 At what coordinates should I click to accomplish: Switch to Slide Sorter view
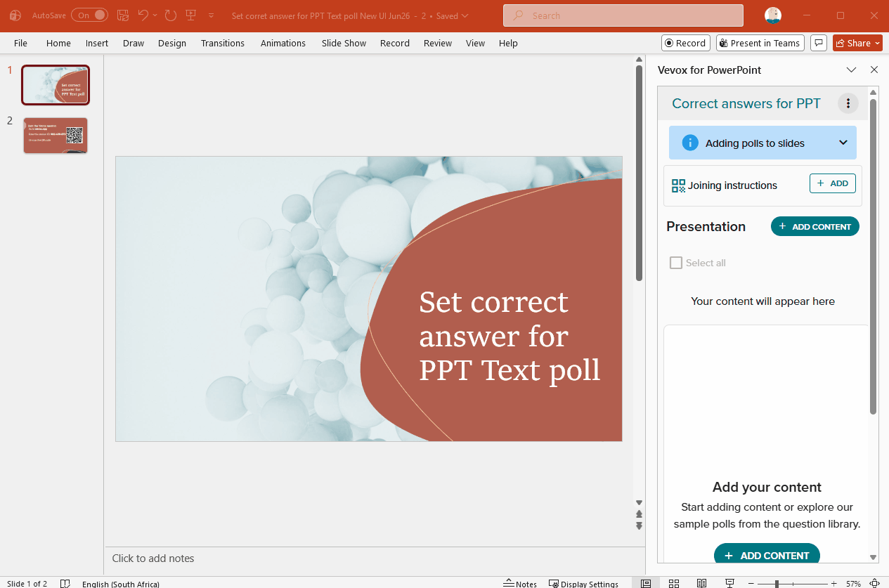click(x=673, y=584)
